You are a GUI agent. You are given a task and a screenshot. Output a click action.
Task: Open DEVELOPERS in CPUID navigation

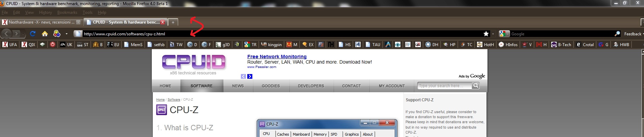click(x=311, y=86)
